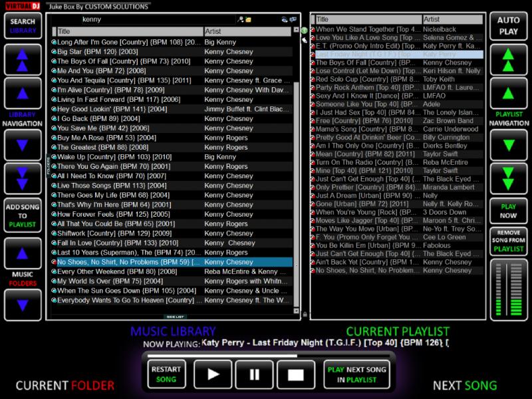
Task: Move playlist selection down one (green single down arrow)
Action: click(x=508, y=145)
